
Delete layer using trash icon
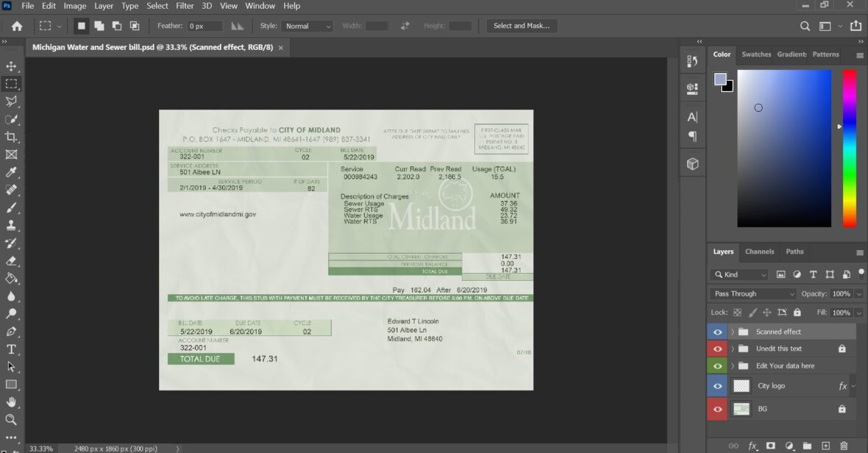tap(844, 446)
